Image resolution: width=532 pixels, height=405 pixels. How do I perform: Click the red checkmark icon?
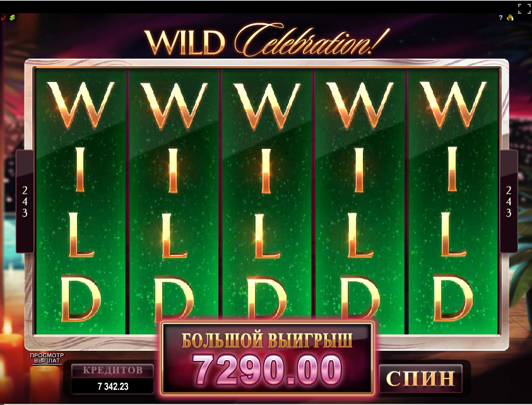[4, 18]
